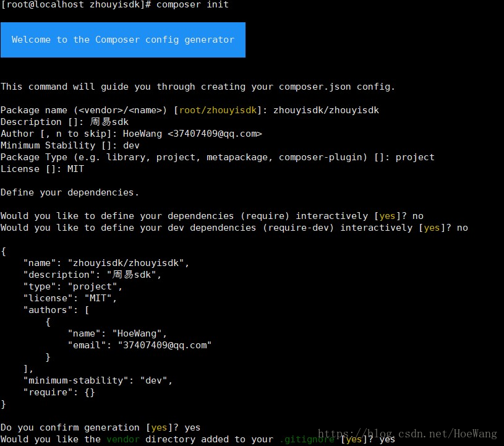Click the JSON line '"require": {}'

59,393
